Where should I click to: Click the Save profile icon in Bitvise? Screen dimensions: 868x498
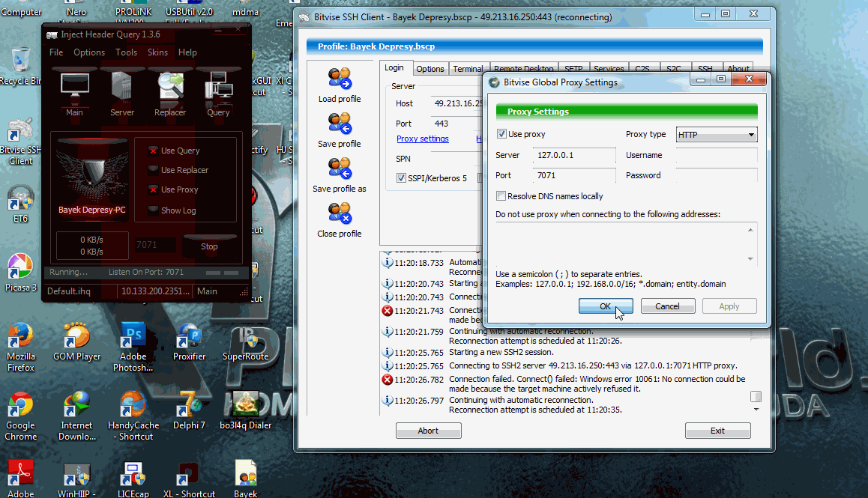340,124
